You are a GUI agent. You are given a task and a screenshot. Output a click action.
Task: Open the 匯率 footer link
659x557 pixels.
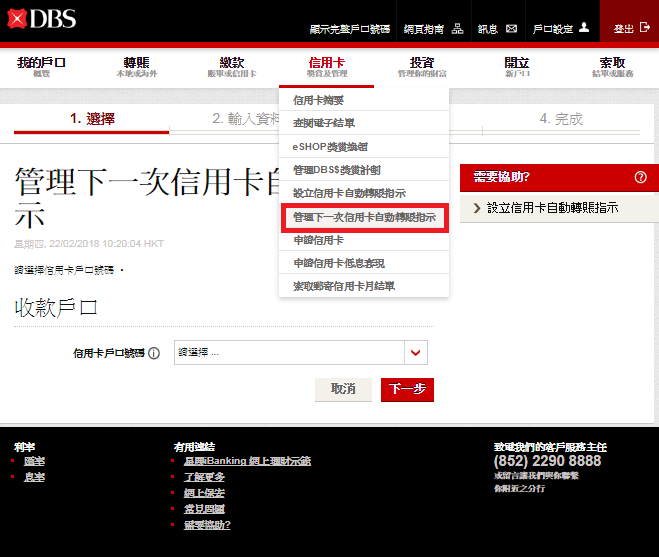point(34,461)
